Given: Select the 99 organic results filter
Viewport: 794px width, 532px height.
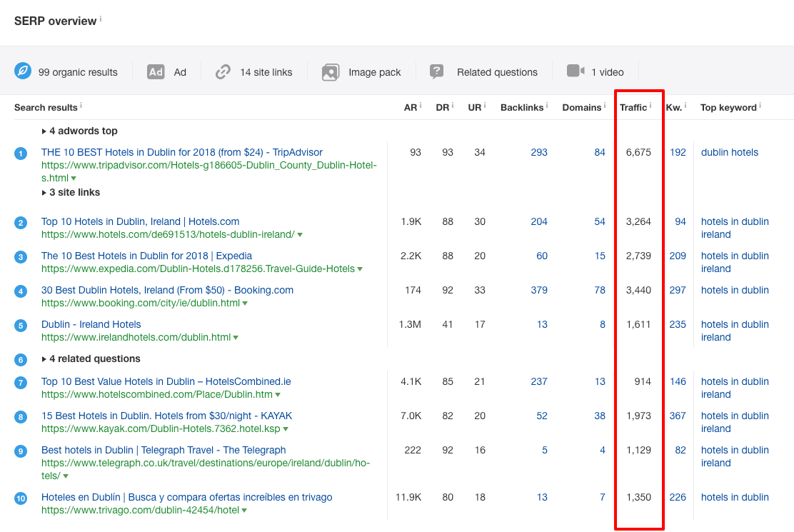Looking at the screenshot, I should [78, 72].
